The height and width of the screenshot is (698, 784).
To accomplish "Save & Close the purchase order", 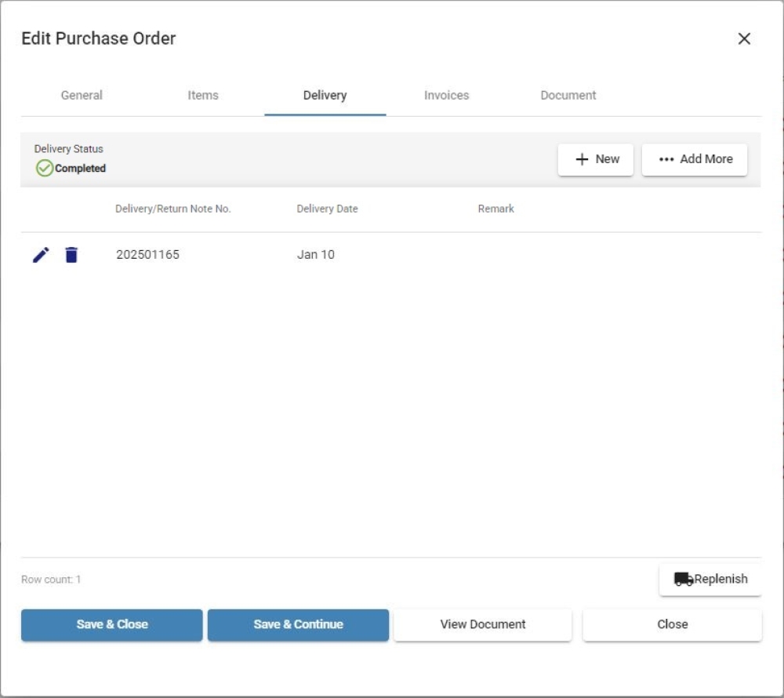I will tap(112, 624).
